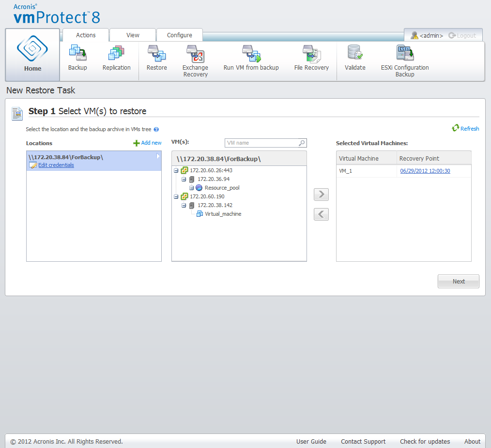Open the About link
The height and width of the screenshot is (448, 491).
click(x=472, y=441)
